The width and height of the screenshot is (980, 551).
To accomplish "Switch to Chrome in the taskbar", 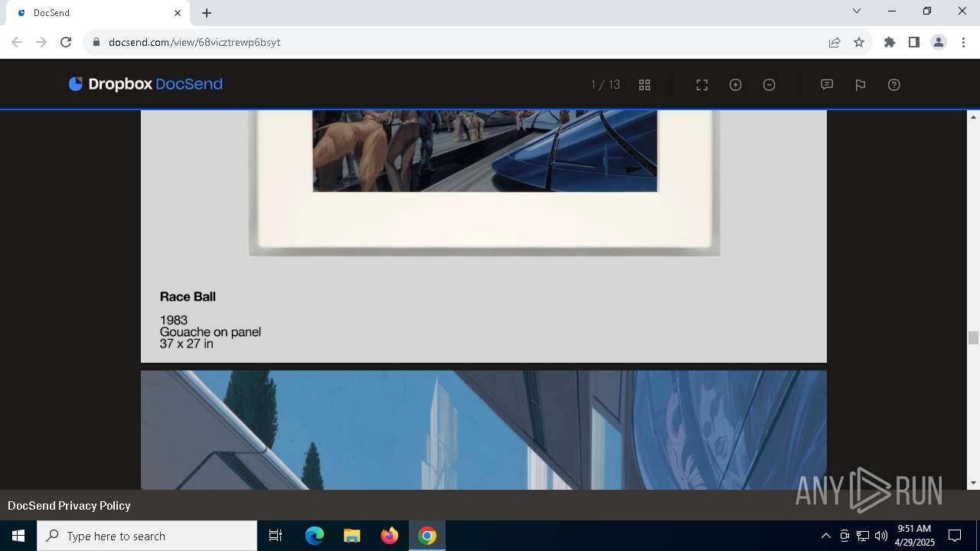I will [x=427, y=536].
